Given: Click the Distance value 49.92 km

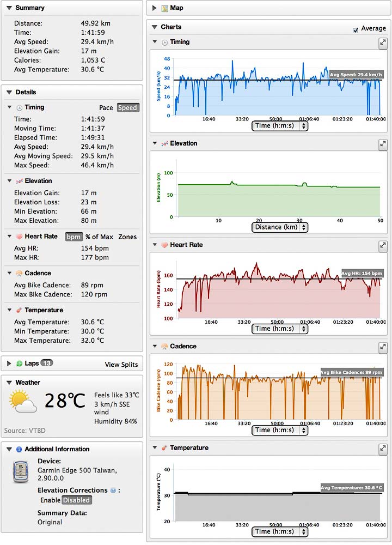Looking at the screenshot, I should tap(95, 23).
